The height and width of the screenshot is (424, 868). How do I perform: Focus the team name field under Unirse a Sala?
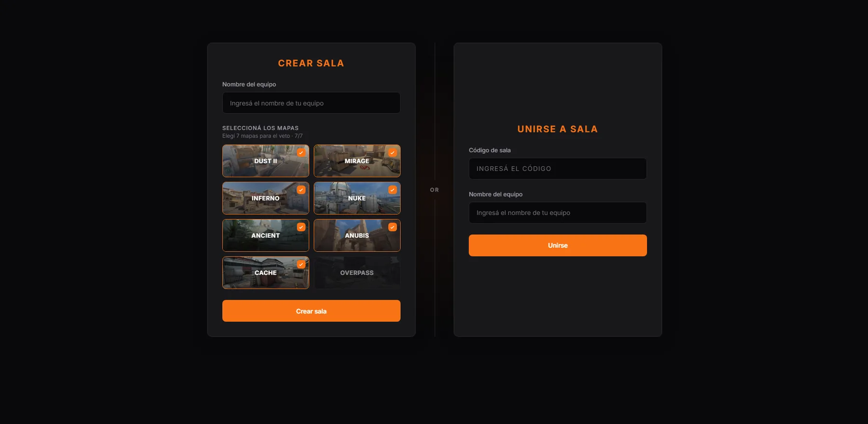pyautogui.click(x=558, y=212)
